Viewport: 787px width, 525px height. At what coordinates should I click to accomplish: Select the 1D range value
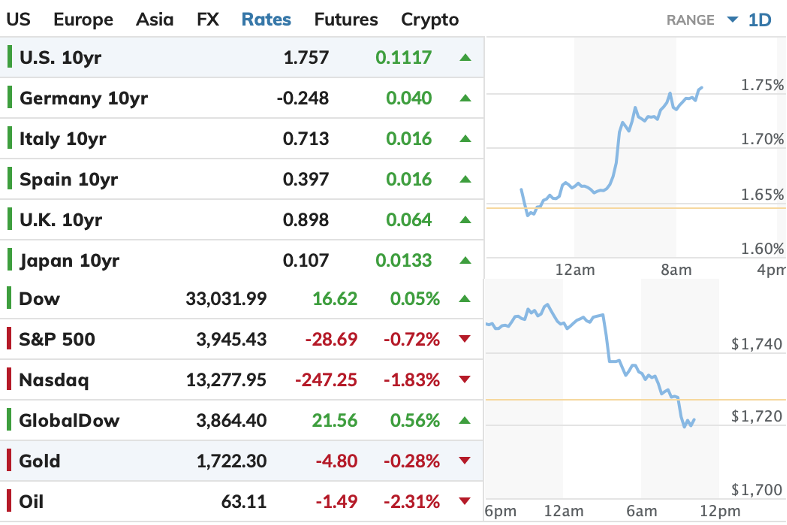click(760, 20)
